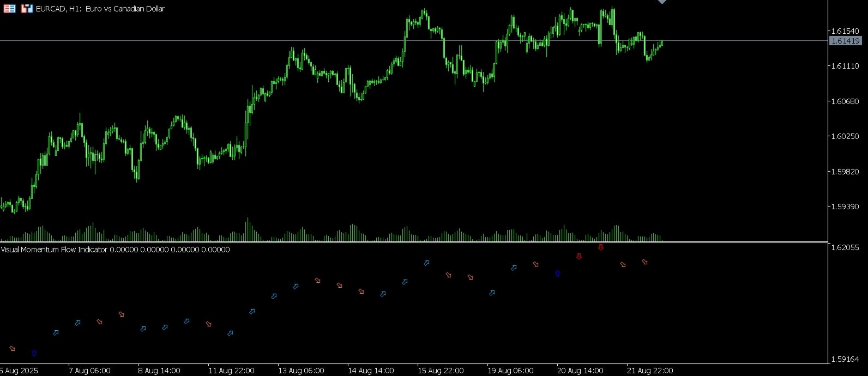Screen dimensions: 868x376
Task: Click the 1.59164 indicator scale value
Action: tap(845, 359)
